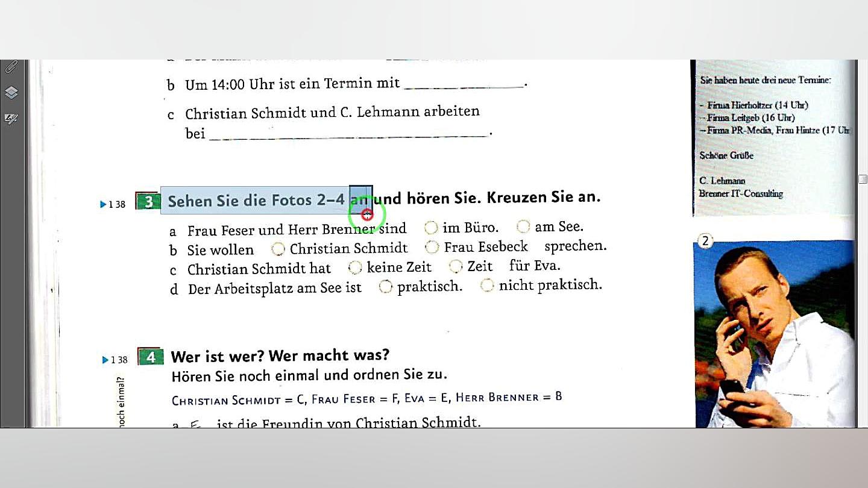
Task: Click the word "sprechen." ending line b
Action: point(576,246)
